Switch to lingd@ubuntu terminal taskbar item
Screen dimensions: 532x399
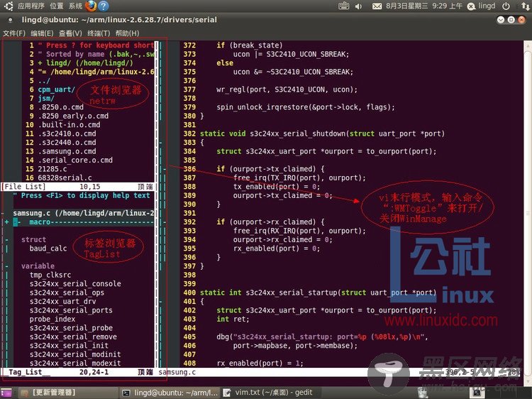[x=170, y=393]
